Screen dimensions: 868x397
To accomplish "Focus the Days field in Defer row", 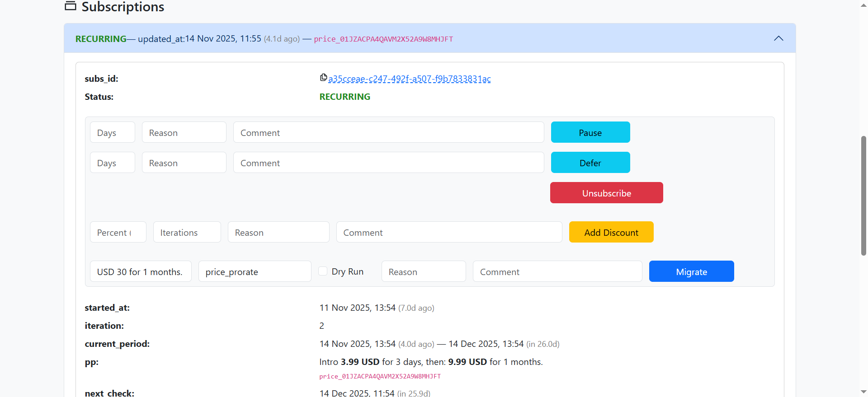I will point(113,163).
